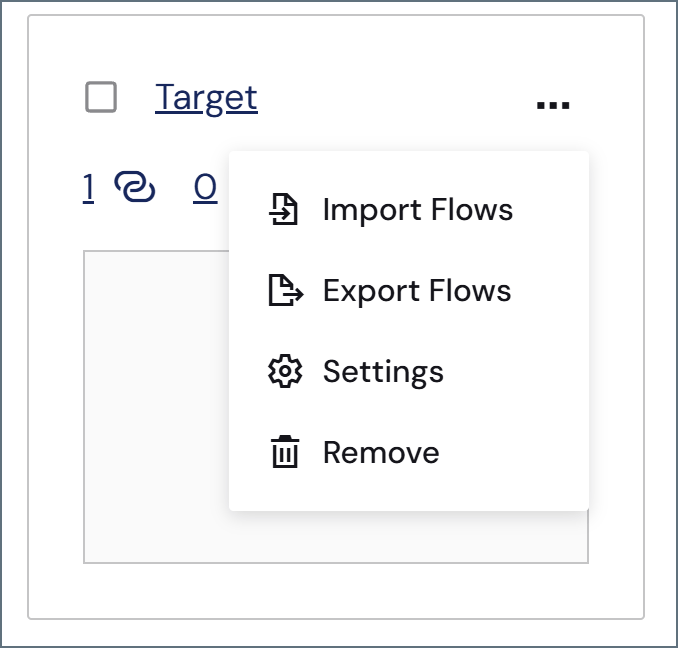Open the three-dot more options menu
Screen dimensions: 678x648
pos(553,105)
